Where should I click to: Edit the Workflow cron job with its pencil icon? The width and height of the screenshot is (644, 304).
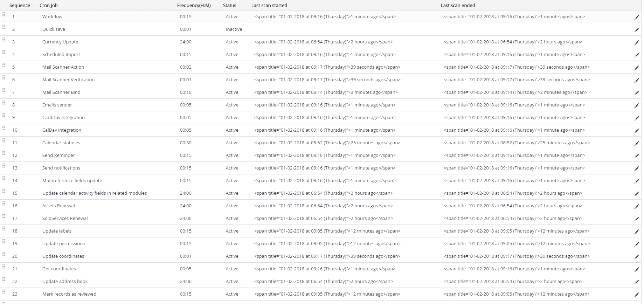tap(637, 17)
